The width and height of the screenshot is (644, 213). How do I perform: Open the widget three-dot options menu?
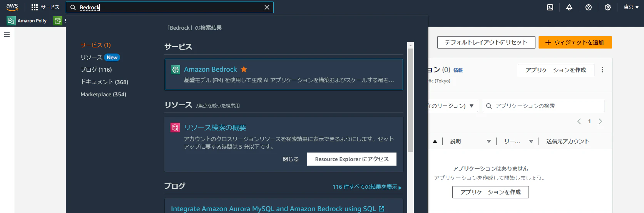(602, 70)
